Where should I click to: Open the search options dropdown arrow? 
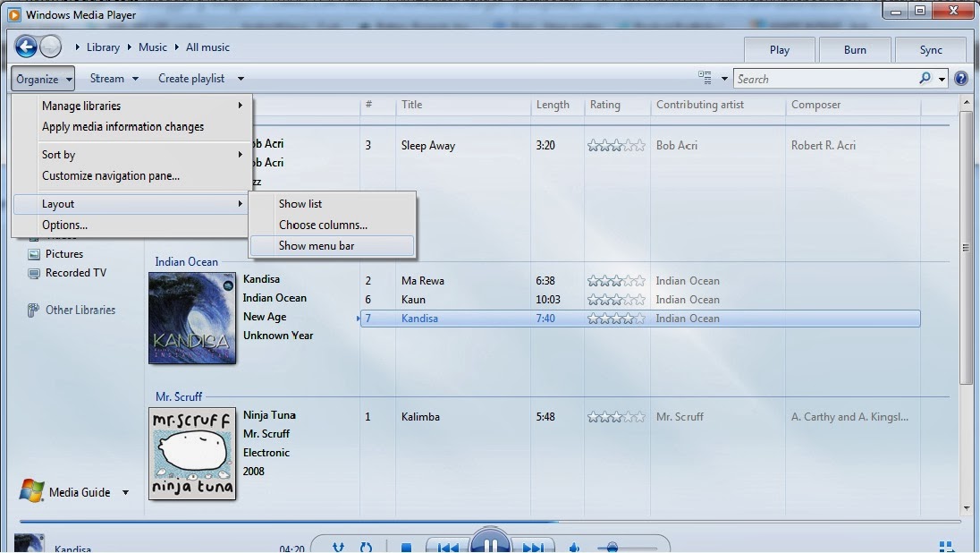click(942, 79)
